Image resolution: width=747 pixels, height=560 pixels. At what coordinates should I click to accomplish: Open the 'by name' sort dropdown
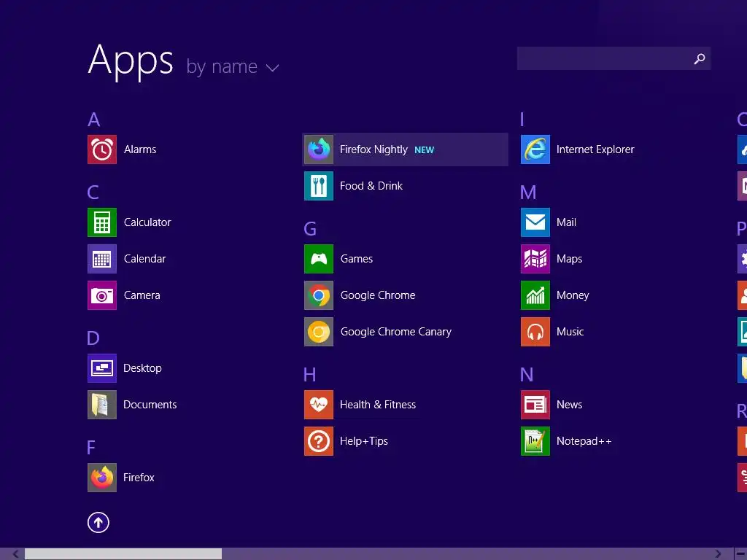point(233,66)
